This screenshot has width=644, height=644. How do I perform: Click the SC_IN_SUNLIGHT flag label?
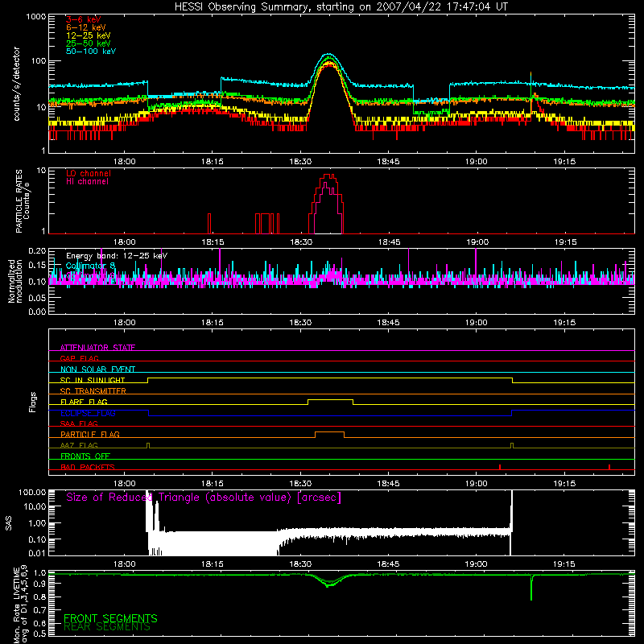[92, 380]
